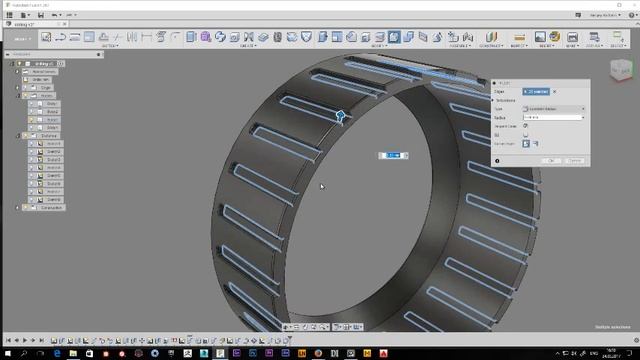Toggle visibility of the Construction folder

[26, 208]
